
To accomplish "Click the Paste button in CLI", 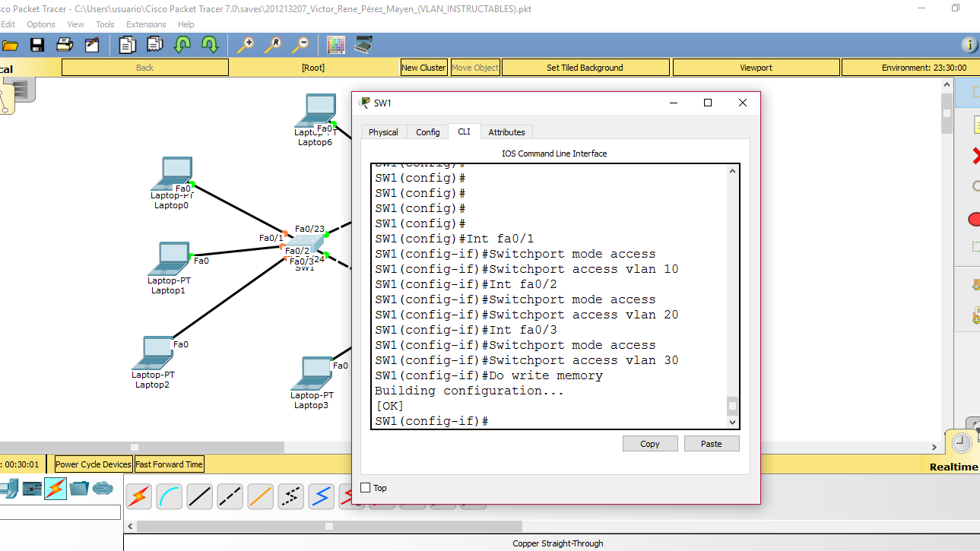I will 712,444.
